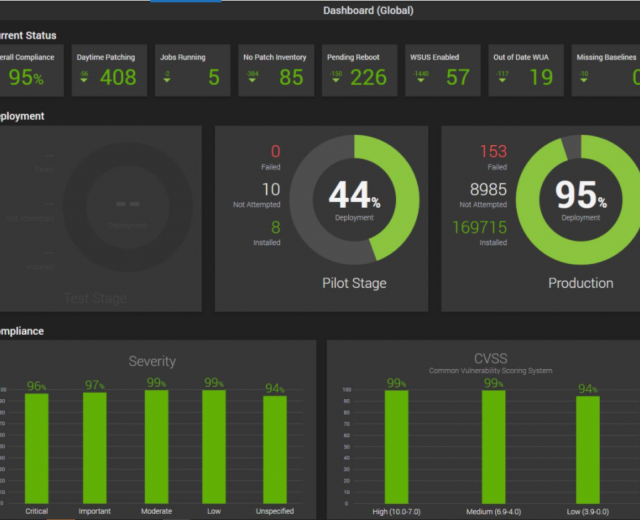The image size is (640, 520).
Task: Click the Medium (6.9-4.0) axis label
Action: pyautogui.click(x=493, y=512)
